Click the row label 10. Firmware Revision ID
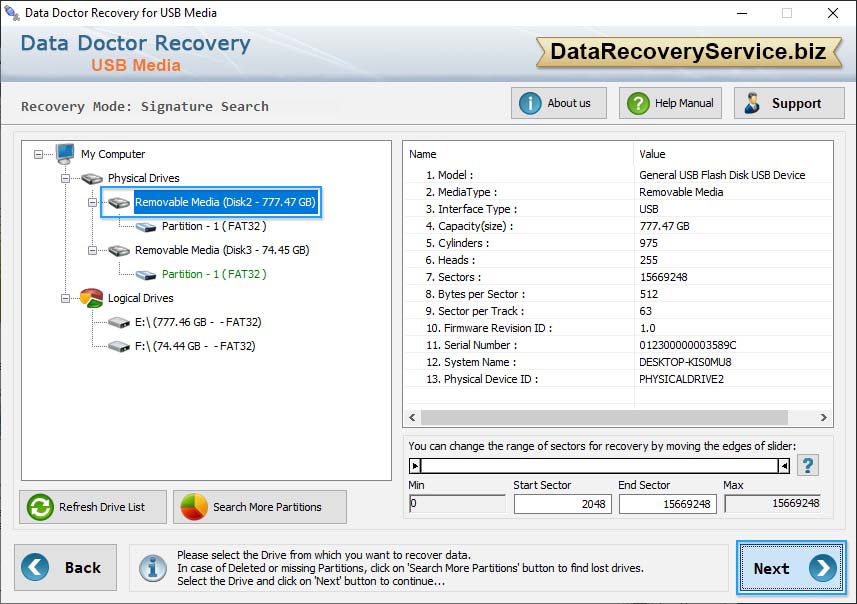Image resolution: width=857 pixels, height=604 pixels. pyautogui.click(x=489, y=329)
